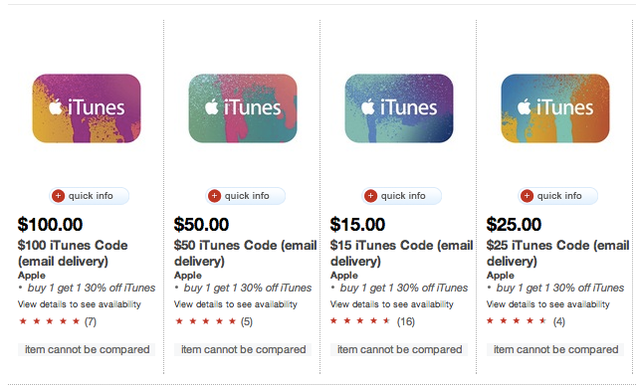Click the red plus icon under $100 card
The image size is (636, 386).
click(58, 196)
